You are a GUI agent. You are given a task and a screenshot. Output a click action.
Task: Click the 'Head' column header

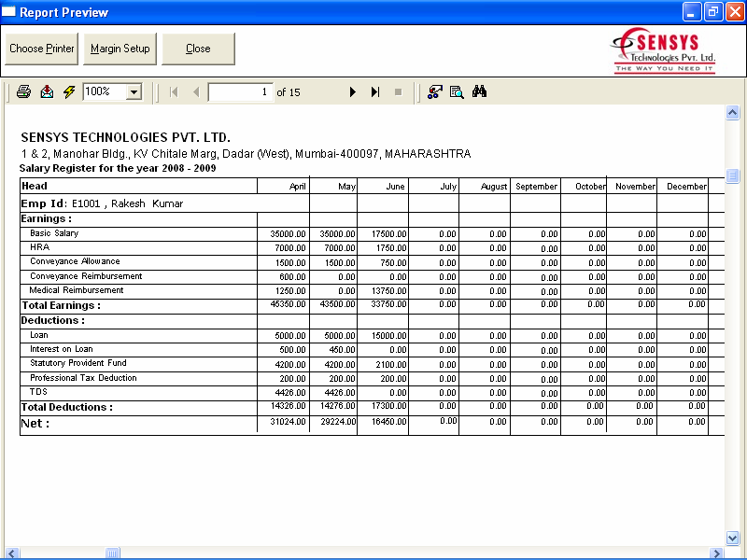pos(35,186)
